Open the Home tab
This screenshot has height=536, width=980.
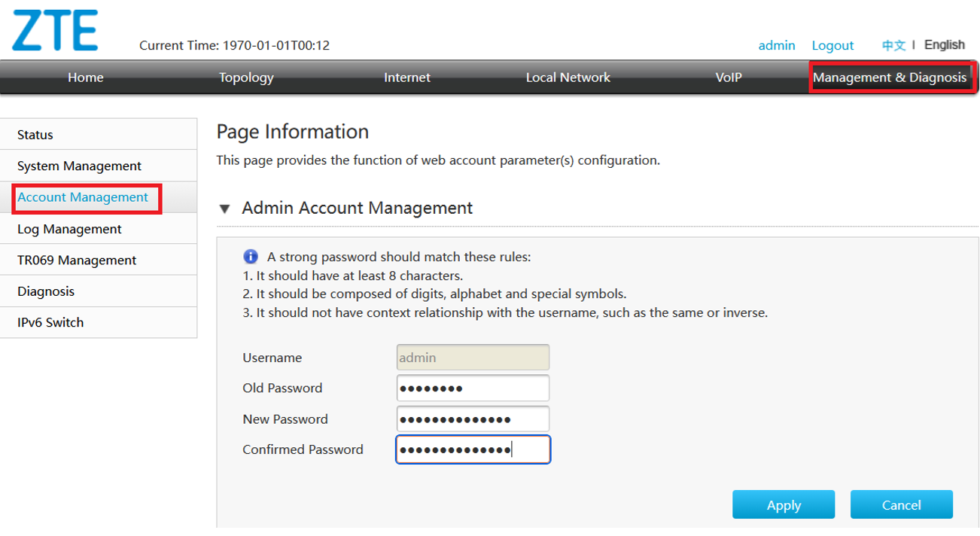(x=86, y=78)
